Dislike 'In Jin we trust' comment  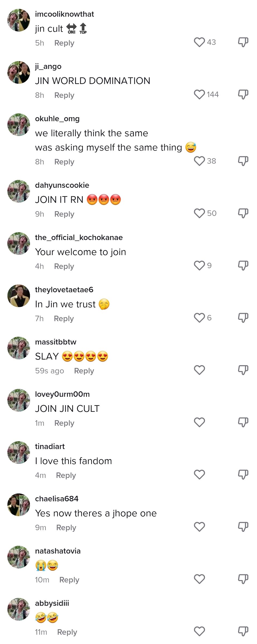pos(243,318)
